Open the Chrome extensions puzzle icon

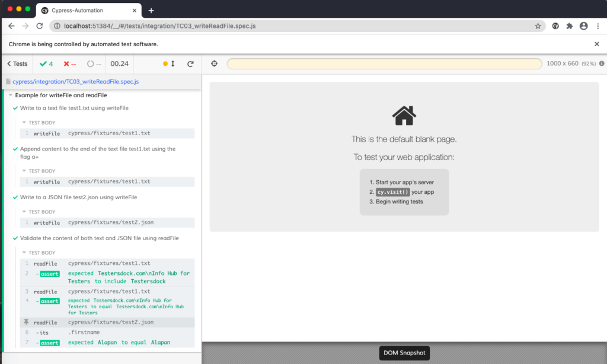coord(570,26)
